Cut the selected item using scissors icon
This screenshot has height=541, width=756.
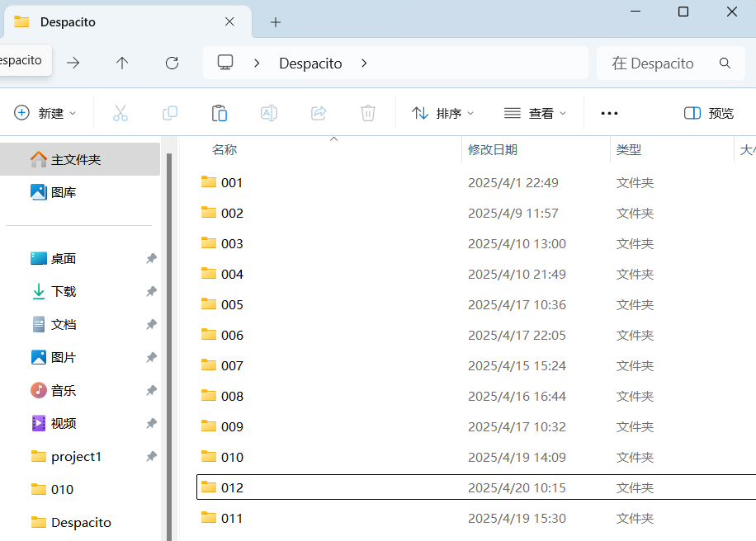coord(120,113)
